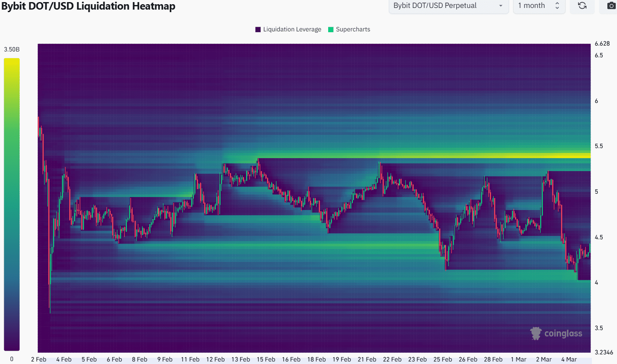Click the 4.5 price axis label
The height and width of the screenshot is (364, 617).
point(599,237)
